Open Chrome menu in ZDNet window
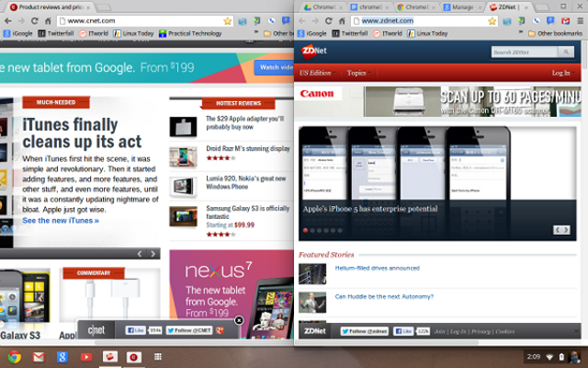The image size is (588, 368). click(580, 21)
